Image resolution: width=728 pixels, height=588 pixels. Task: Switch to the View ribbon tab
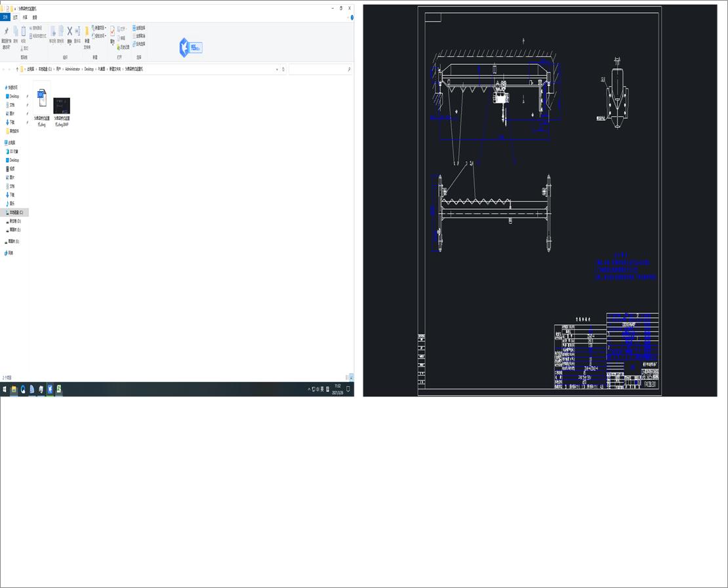point(33,17)
